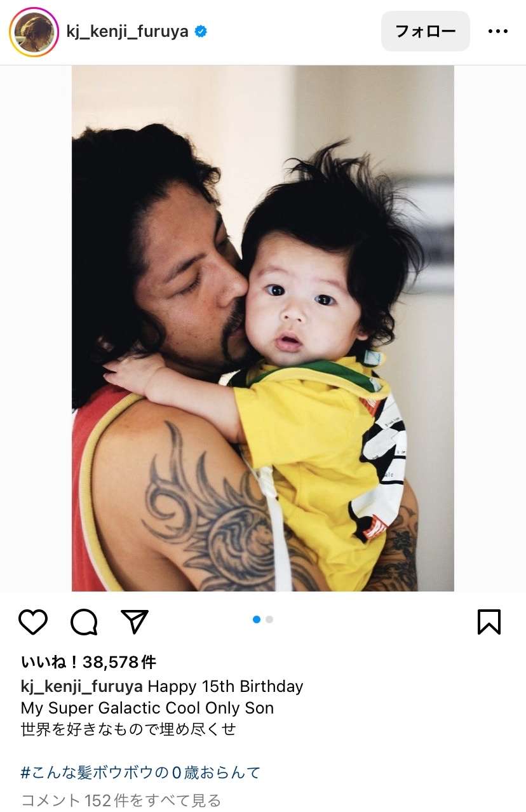The image size is (526, 812).
Task: Tap the blue verified badge
Action: 201,31
